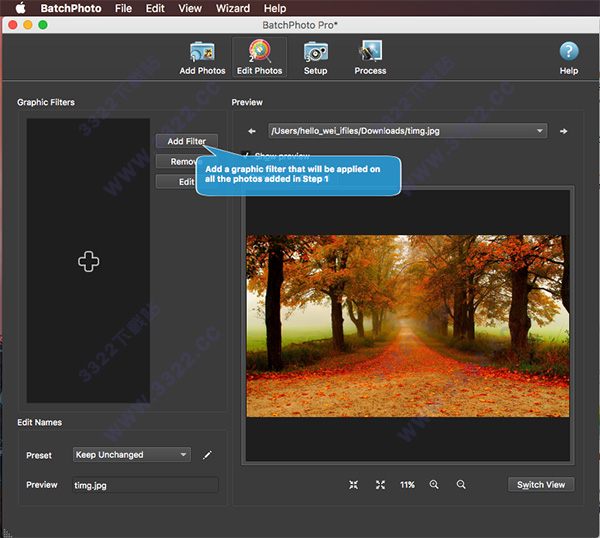
Task: Click the Add Filter button
Action: click(187, 141)
